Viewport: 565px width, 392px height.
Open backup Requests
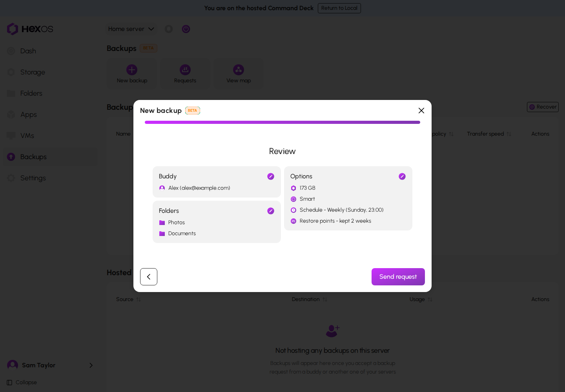click(x=185, y=74)
